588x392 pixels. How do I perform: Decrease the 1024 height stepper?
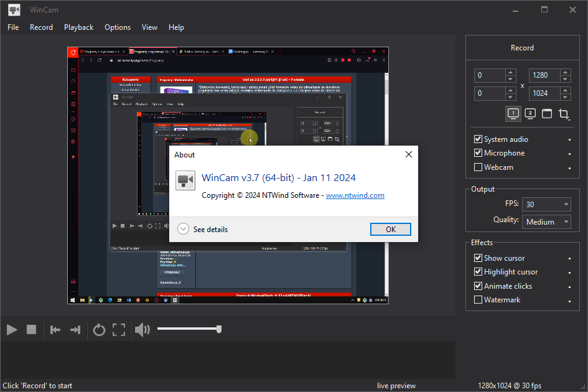[x=566, y=97]
